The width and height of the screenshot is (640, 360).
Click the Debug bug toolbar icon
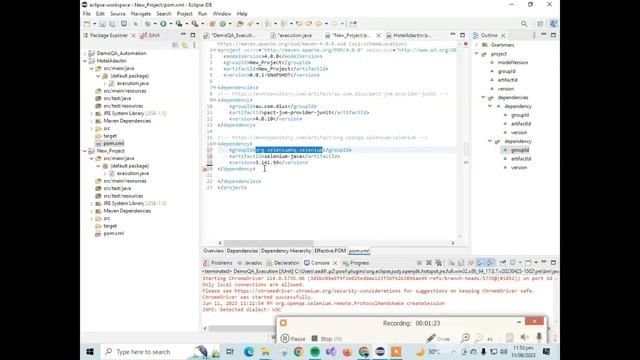click(148, 24)
